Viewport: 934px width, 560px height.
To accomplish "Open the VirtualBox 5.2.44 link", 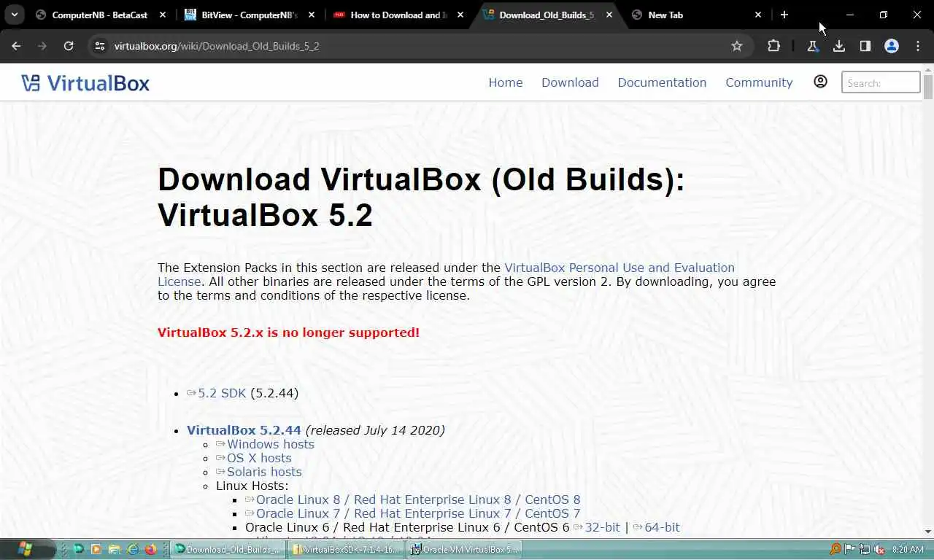I will coord(244,430).
